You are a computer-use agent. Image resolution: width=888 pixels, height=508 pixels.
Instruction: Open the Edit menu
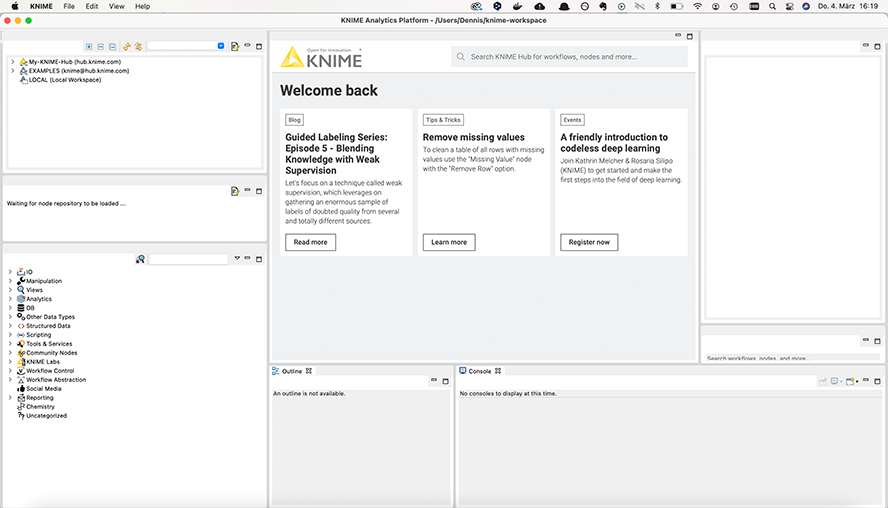[x=92, y=6]
